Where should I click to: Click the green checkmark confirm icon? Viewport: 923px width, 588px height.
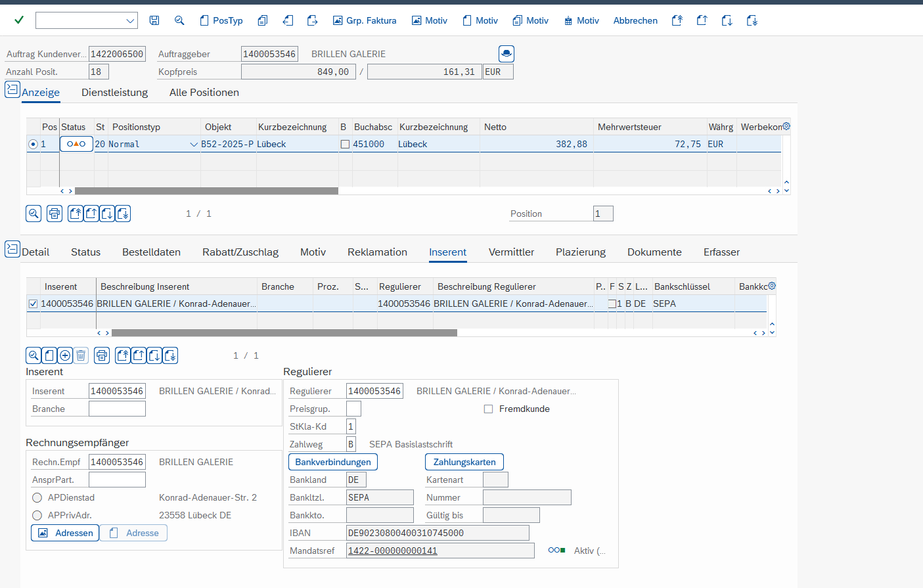(x=19, y=20)
